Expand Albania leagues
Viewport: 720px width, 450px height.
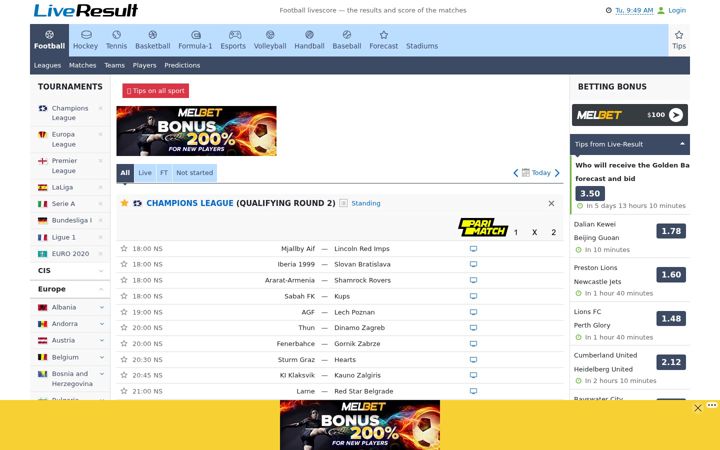coord(102,307)
